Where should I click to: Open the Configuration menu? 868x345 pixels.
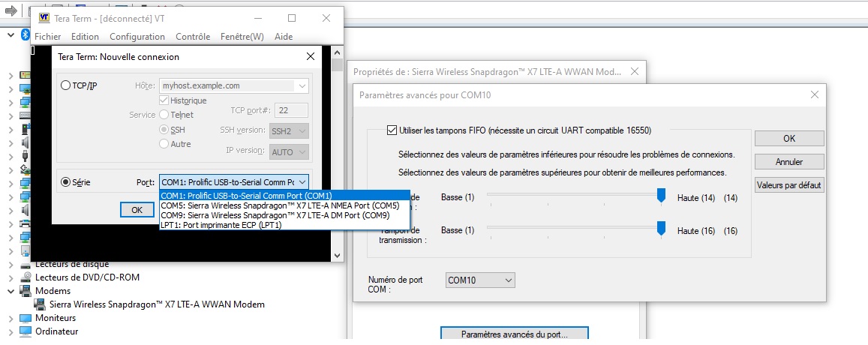[x=137, y=37]
